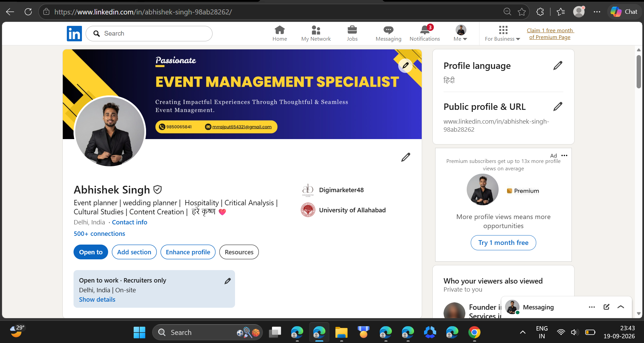Click the Open to button
The width and height of the screenshot is (644, 343).
click(x=91, y=252)
